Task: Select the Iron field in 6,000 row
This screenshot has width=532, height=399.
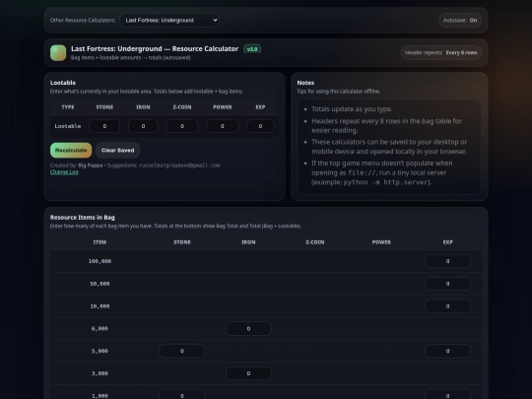Action: click(x=248, y=328)
